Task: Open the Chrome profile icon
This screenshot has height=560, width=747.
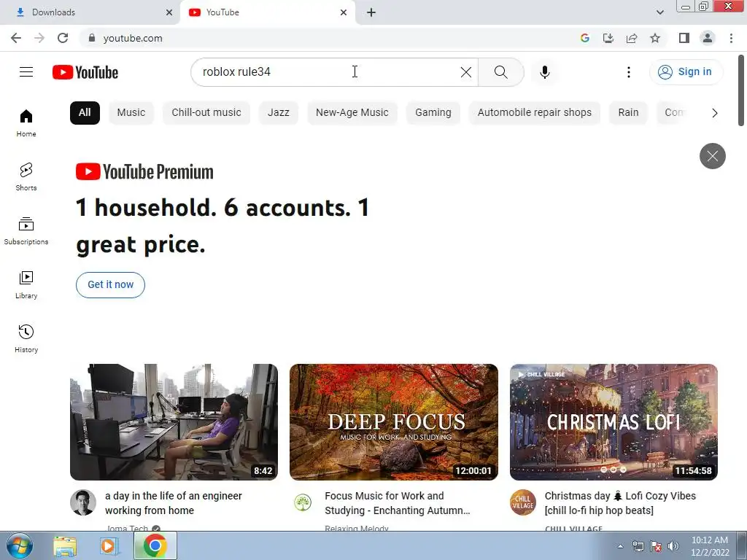Action: pyautogui.click(x=708, y=38)
